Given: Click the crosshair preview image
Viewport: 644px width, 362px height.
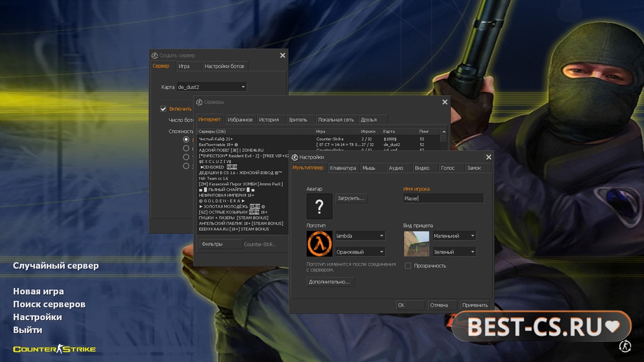Looking at the screenshot, I should [x=416, y=243].
